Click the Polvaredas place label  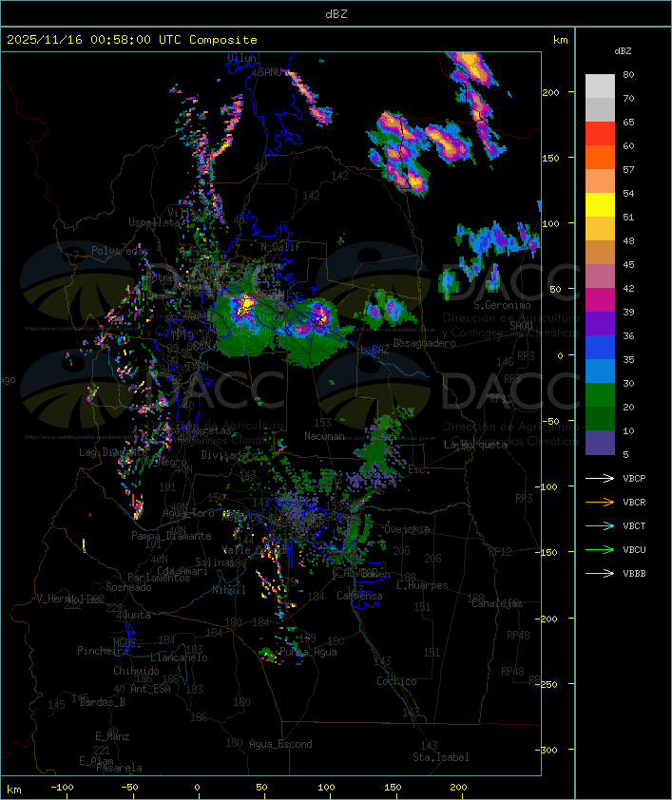120,251
